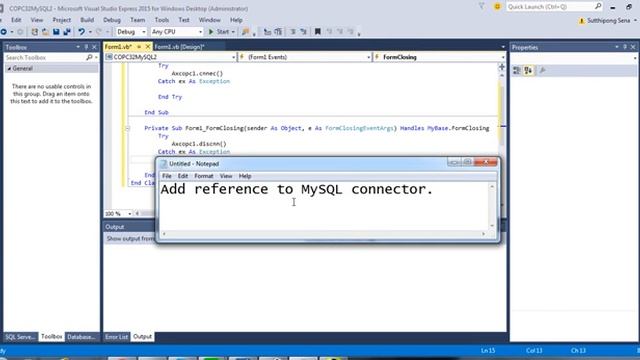Collapse the General toolbox group
The image size is (640, 360).
coord(9,69)
